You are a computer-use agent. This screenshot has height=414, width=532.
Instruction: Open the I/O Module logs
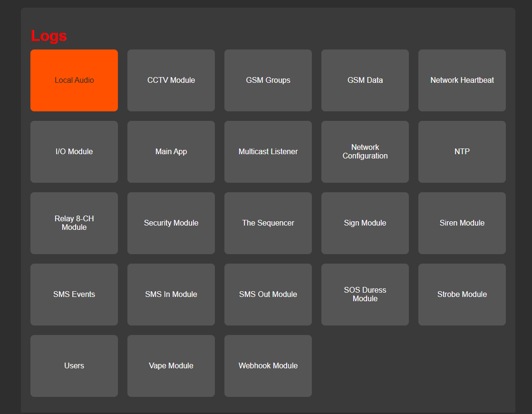pos(74,152)
